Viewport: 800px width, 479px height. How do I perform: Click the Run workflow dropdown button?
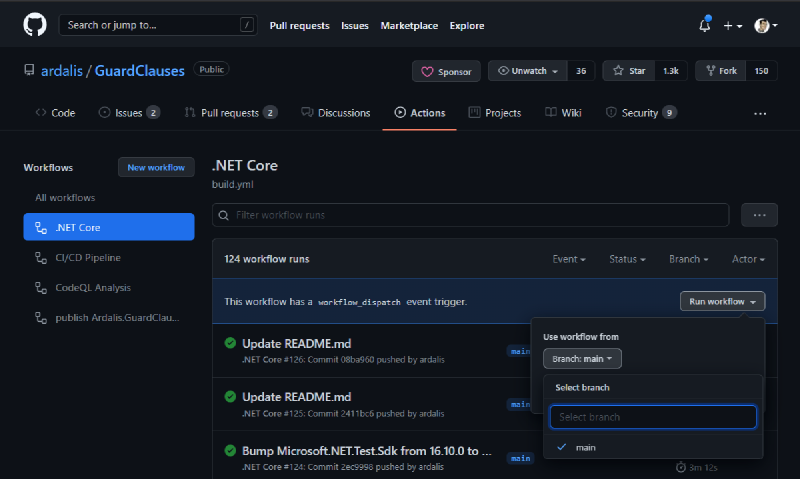tap(722, 301)
